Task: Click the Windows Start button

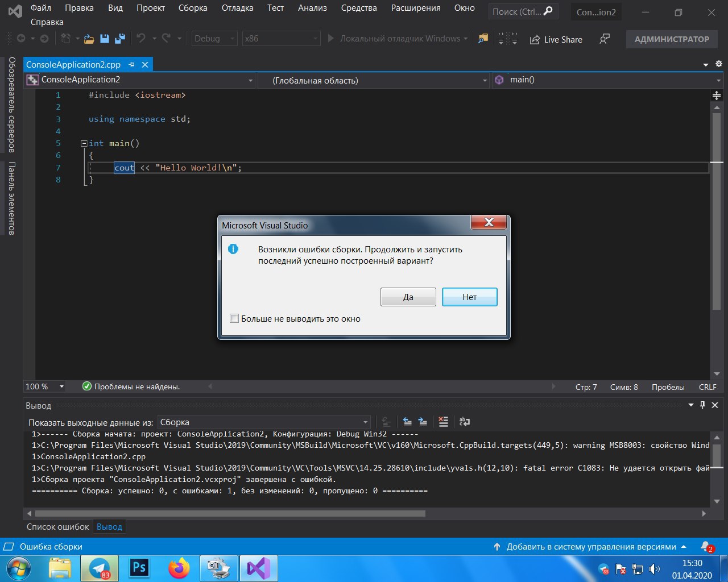Action: click(x=19, y=568)
